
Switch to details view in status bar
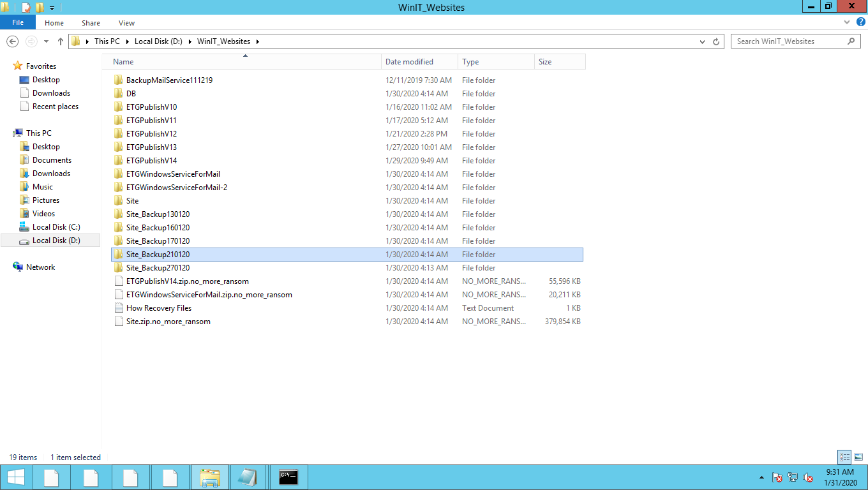click(x=844, y=457)
